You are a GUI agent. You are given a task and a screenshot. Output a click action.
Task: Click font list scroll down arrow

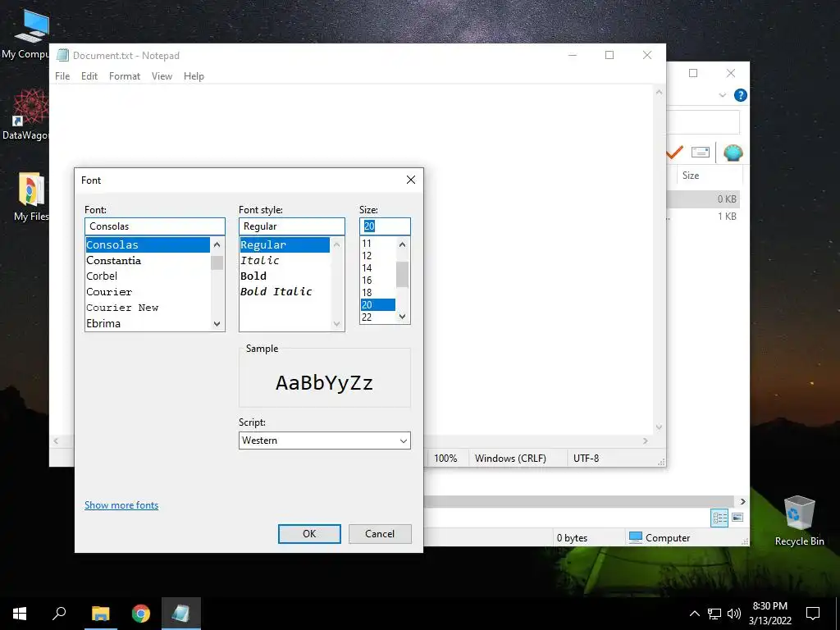[217, 323]
